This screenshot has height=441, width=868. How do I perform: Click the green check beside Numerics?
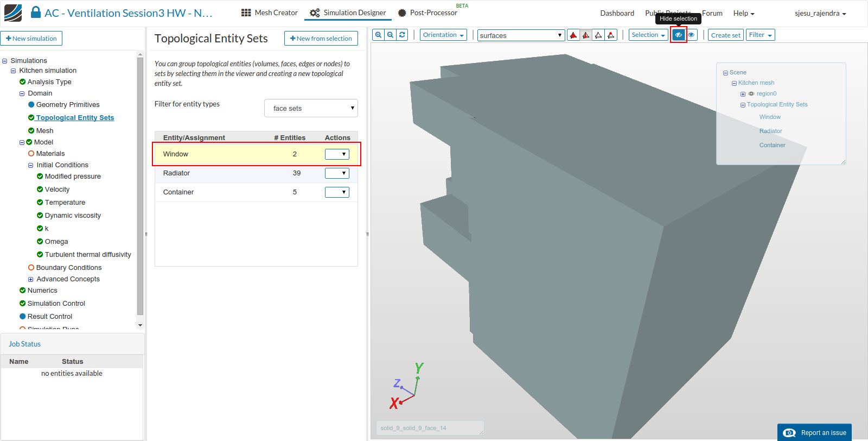pyautogui.click(x=22, y=291)
